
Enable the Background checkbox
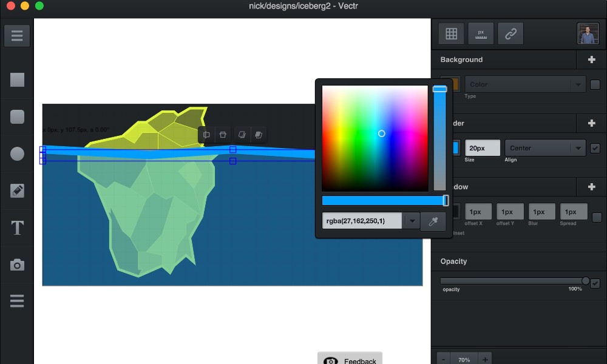pyautogui.click(x=595, y=84)
